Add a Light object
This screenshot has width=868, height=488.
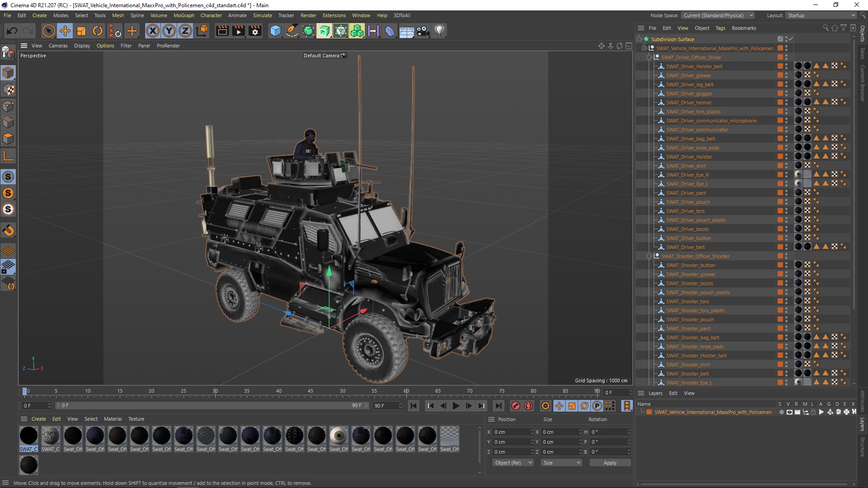[439, 31]
